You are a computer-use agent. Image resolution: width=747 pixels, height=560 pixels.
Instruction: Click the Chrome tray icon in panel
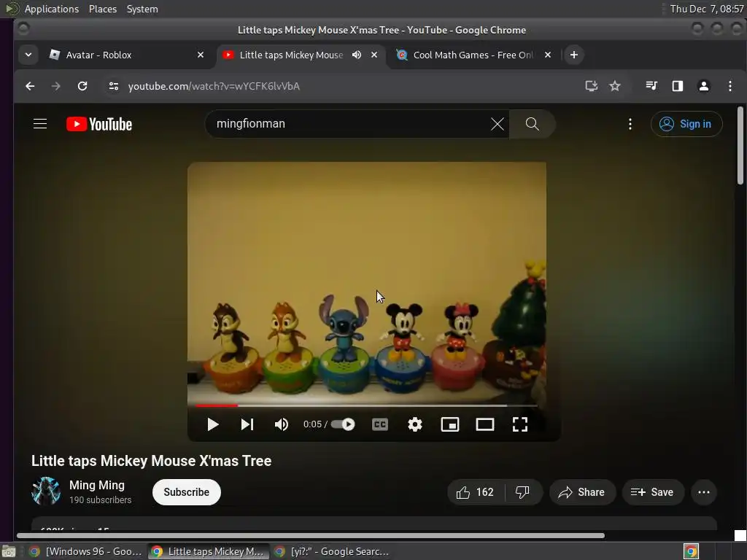(691, 551)
